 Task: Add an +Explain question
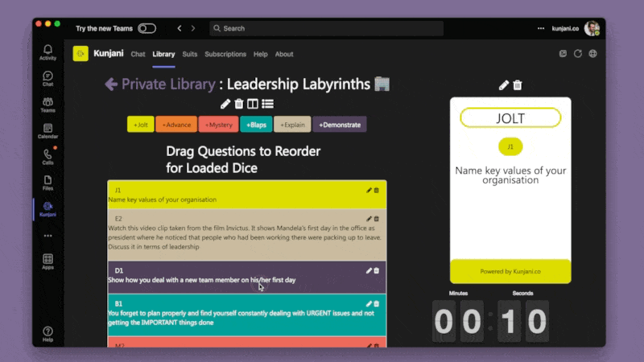pyautogui.click(x=292, y=125)
